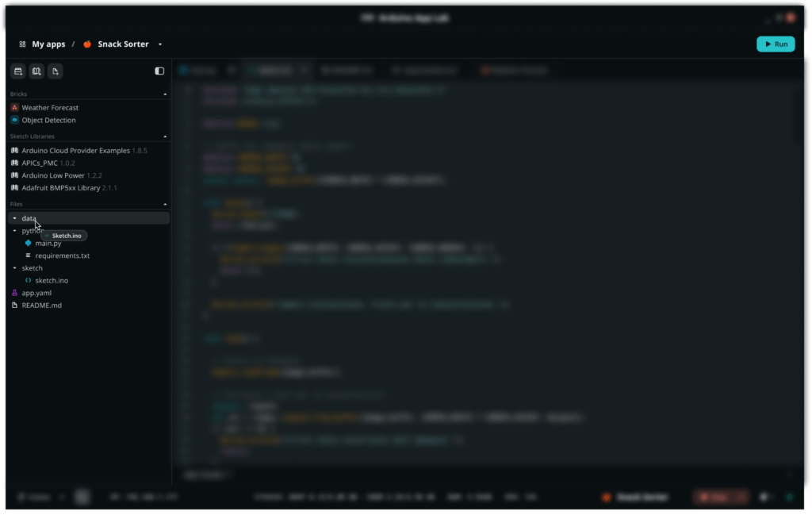Click the Add Brick icon button
The image size is (812, 515).
pos(18,71)
